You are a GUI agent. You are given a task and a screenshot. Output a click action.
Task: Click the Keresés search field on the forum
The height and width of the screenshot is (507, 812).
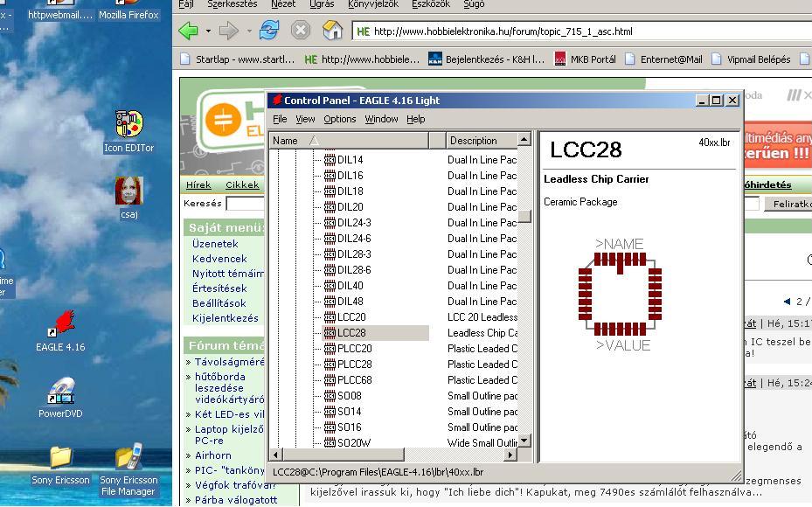[x=246, y=204]
